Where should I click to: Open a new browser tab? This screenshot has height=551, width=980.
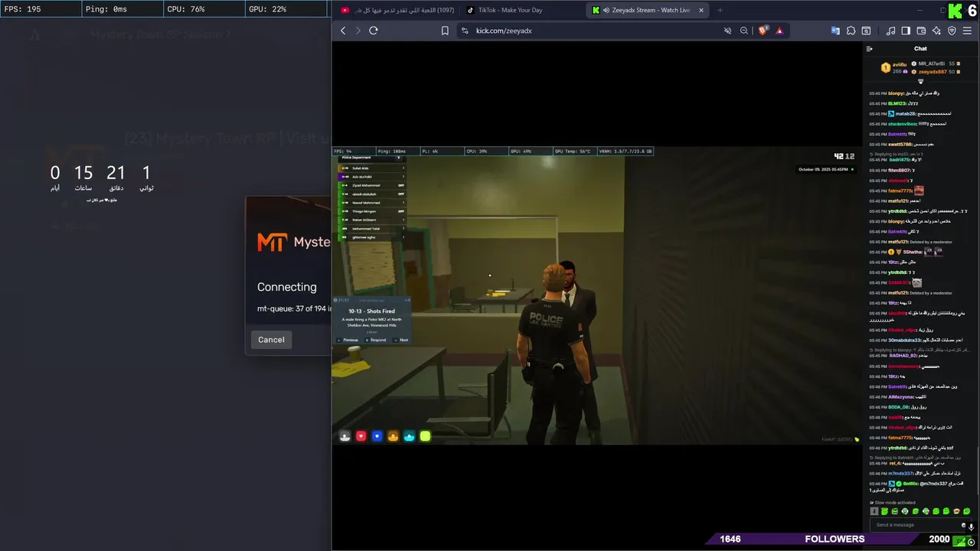coord(720,10)
